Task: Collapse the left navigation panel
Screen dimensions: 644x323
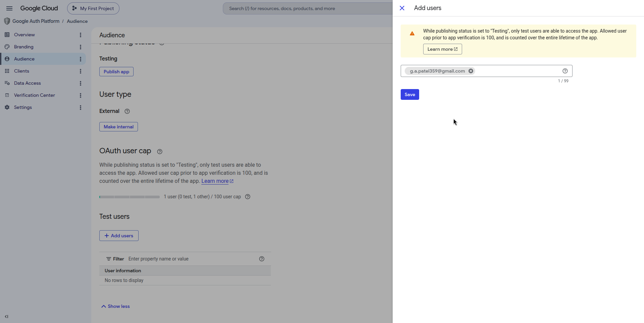Action: [6, 316]
